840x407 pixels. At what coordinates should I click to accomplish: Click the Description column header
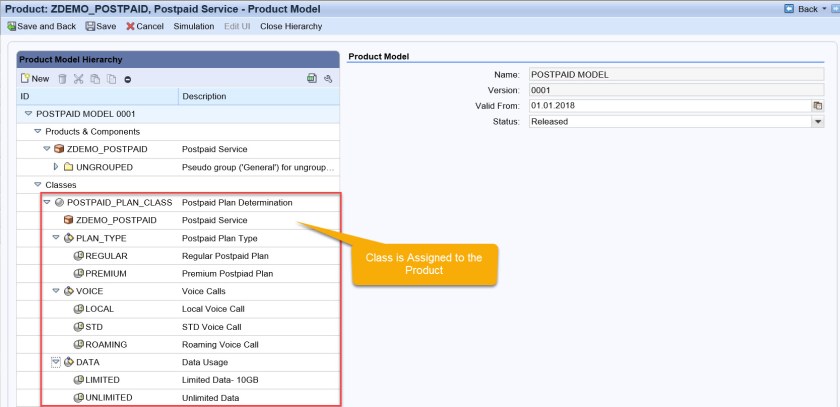pyautogui.click(x=259, y=96)
